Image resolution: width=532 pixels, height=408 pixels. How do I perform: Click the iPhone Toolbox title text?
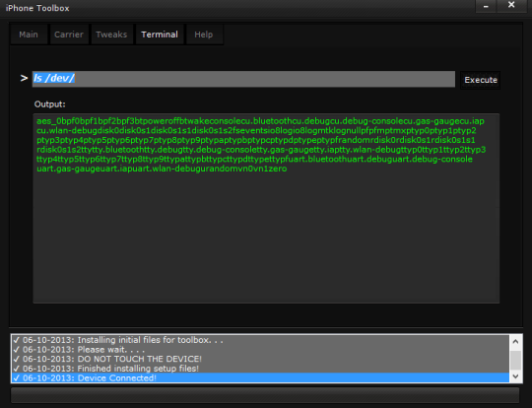click(x=37, y=8)
